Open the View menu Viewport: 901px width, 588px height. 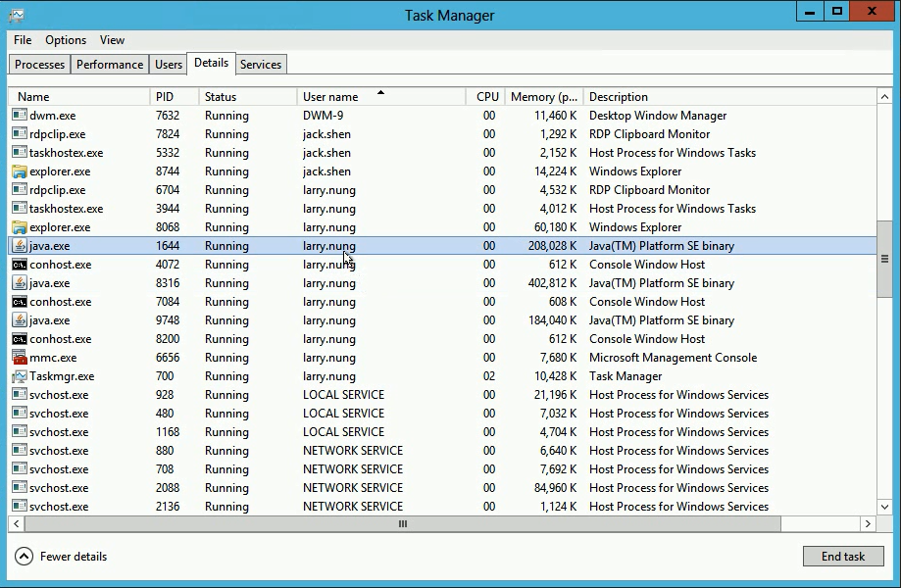tap(112, 40)
